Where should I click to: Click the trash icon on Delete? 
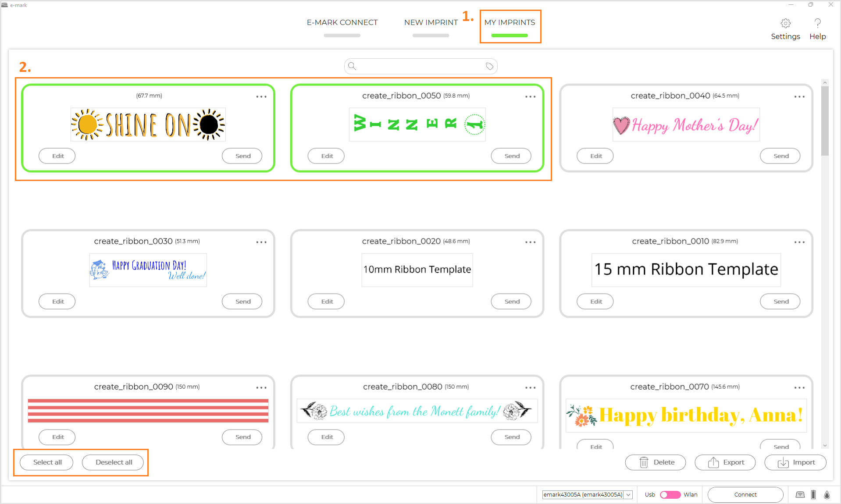(644, 462)
